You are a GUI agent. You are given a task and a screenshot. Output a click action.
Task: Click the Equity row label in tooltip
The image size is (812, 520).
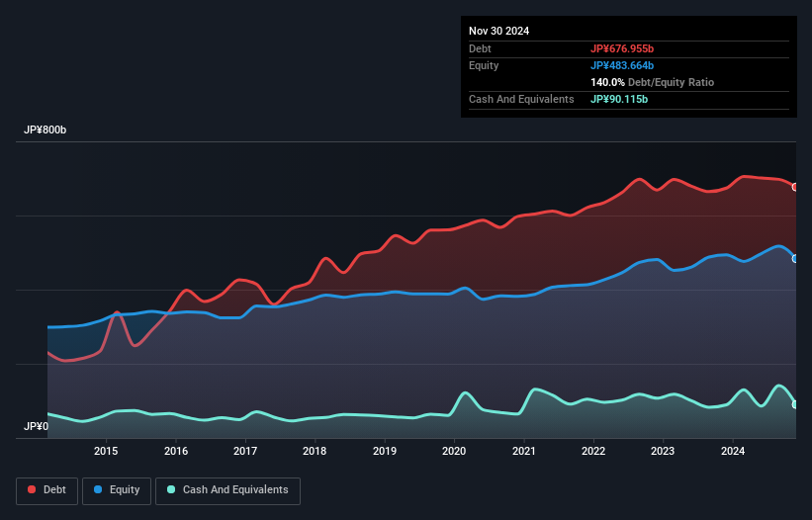(x=484, y=65)
